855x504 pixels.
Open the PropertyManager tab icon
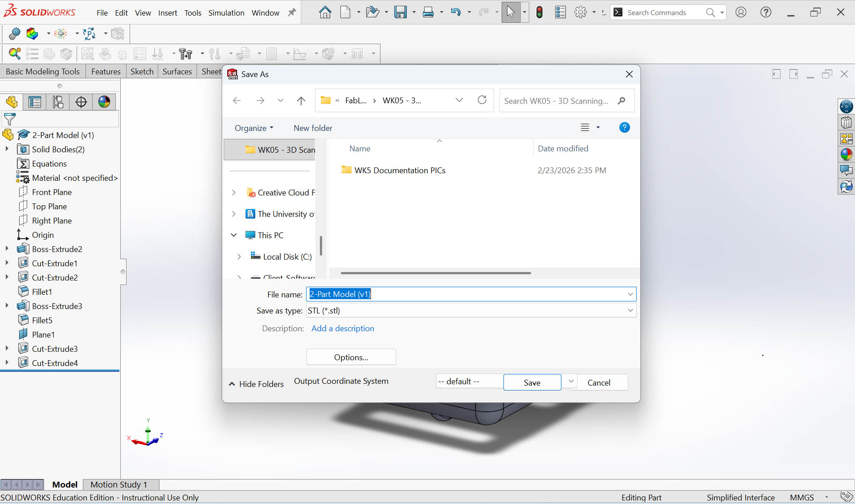(x=35, y=102)
